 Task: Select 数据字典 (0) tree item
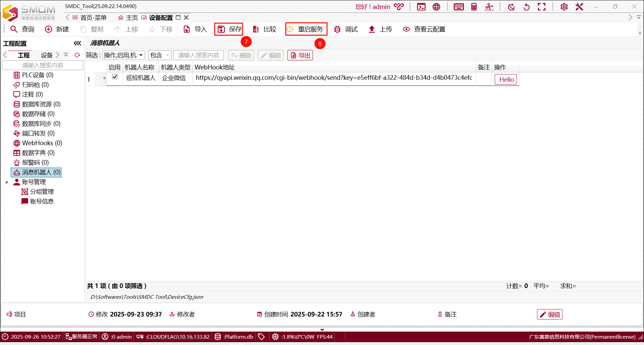pos(34,153)
